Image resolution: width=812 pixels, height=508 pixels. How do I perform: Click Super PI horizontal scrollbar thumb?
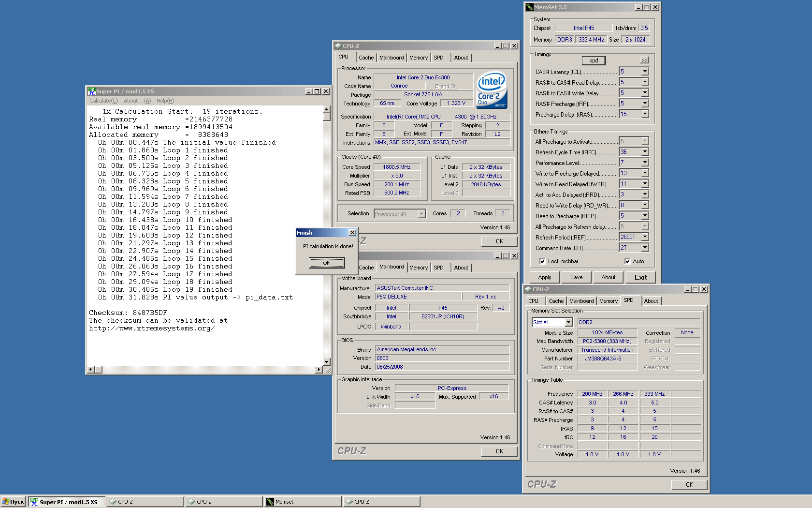coord(99,370)
